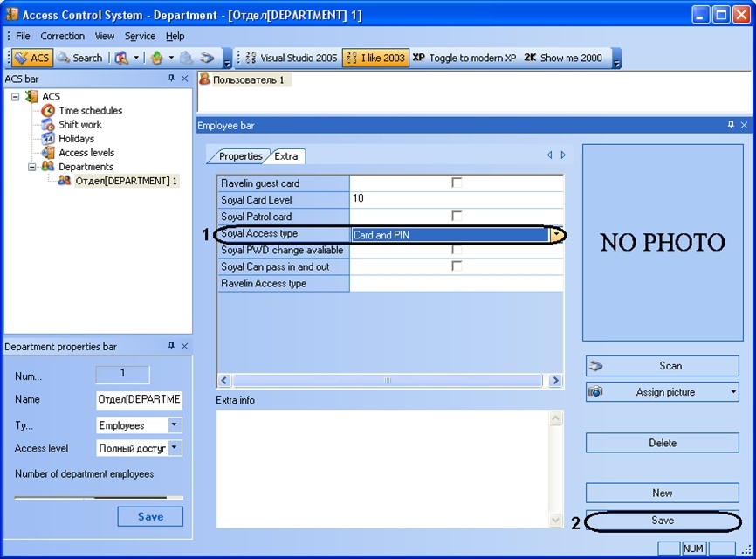Click the scanner toolbar icon
The image size is (756, 559).
(207, 58)
